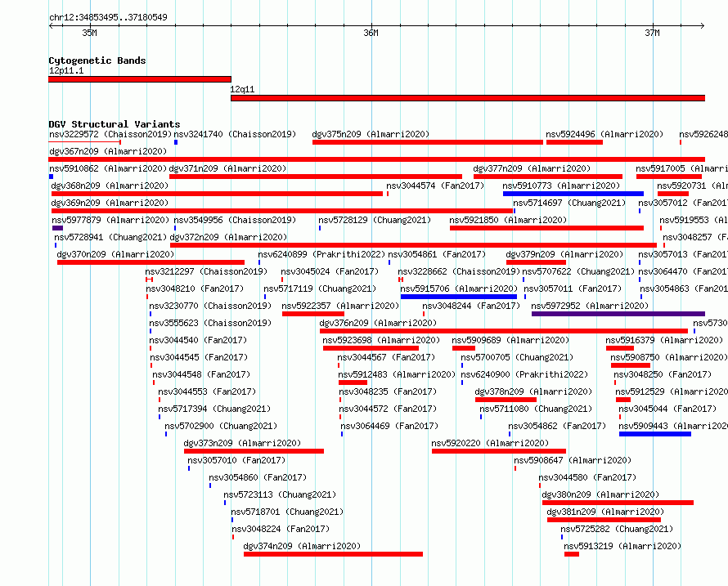Select nsv5916379 (Almarri2020) label

(664, 340)
